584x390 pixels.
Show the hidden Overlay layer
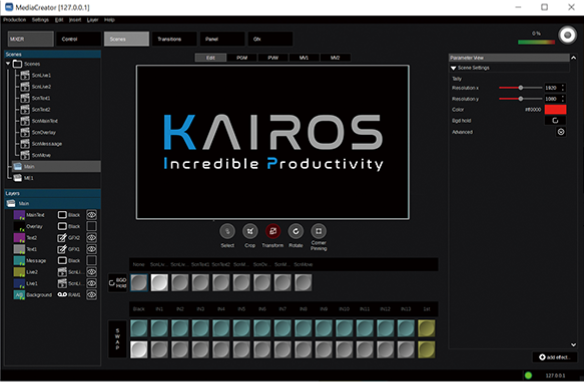[92, 226]
